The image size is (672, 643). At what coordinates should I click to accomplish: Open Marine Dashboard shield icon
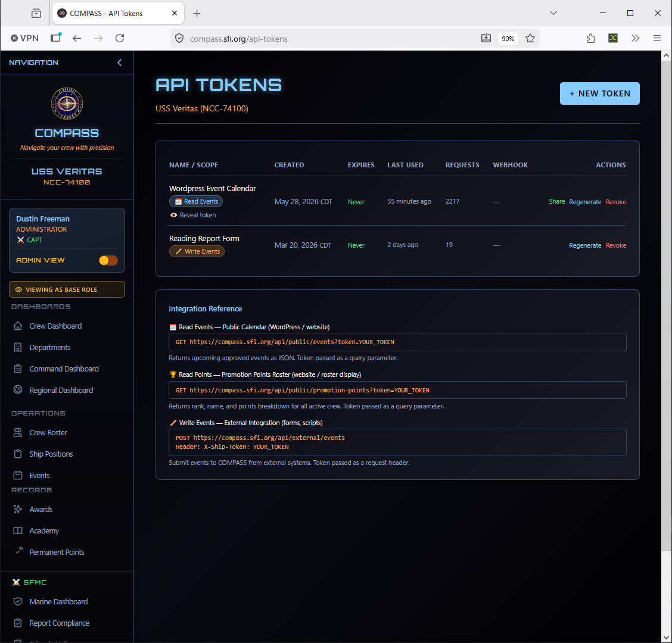click(17, 601)
